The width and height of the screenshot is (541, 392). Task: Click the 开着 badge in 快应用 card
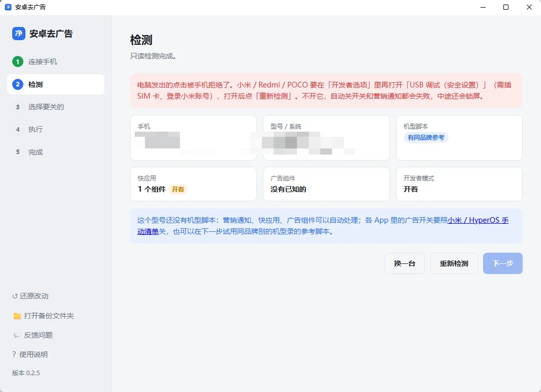pos(177,190)
